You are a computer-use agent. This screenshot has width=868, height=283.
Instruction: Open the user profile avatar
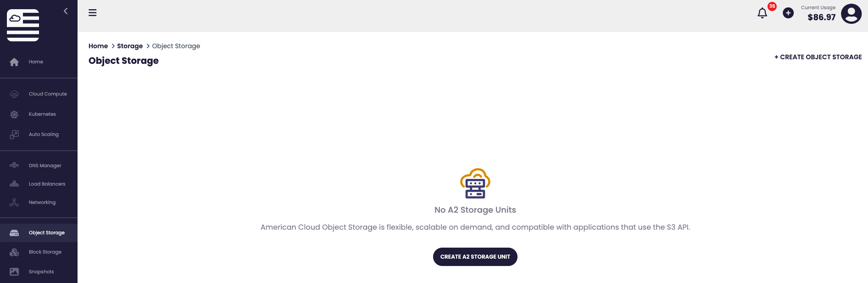point(851,14)
